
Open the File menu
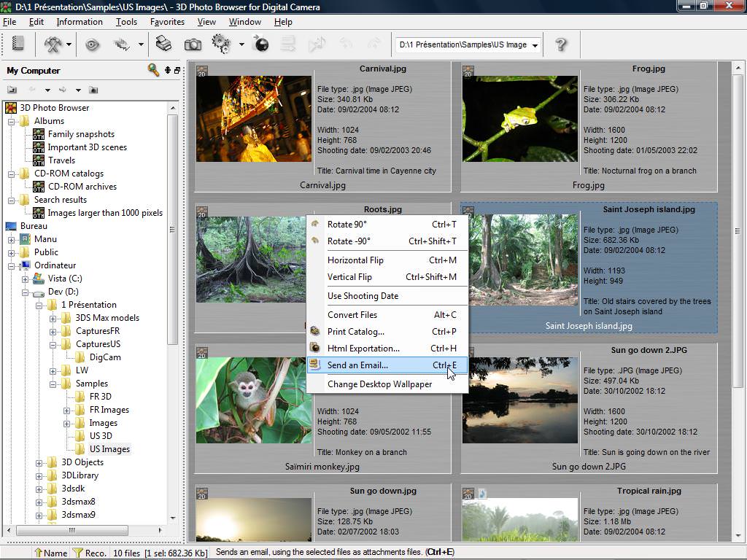pyautogui.click(x=9, y=22)
